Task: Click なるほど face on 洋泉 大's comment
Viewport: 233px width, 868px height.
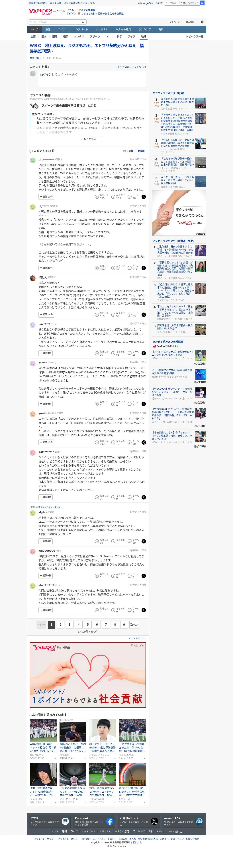Action: point(113,315)
